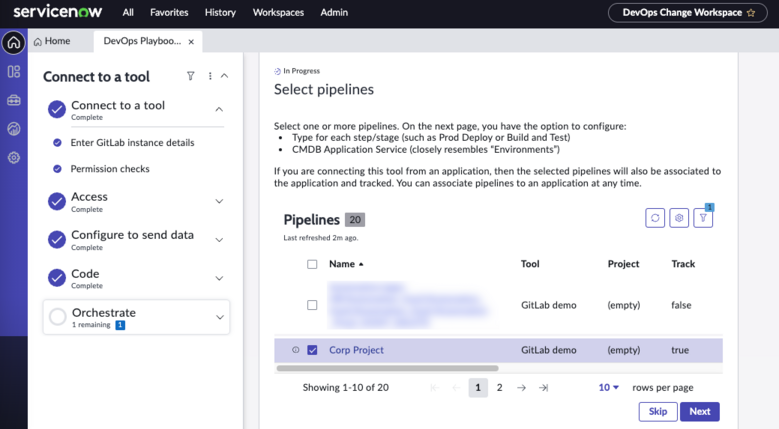Jump to the last page arrow
This screenshot has width=779, height=429.
544,388
